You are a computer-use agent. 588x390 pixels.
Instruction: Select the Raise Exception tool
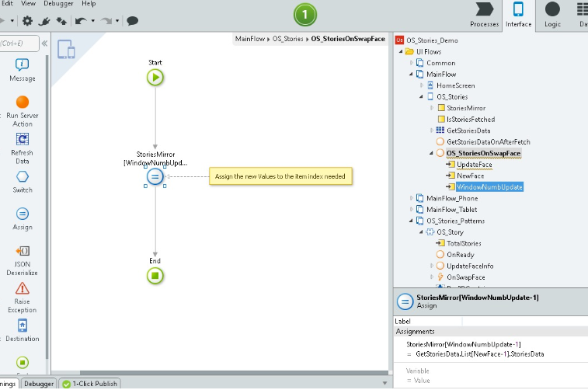pos(23,295)
